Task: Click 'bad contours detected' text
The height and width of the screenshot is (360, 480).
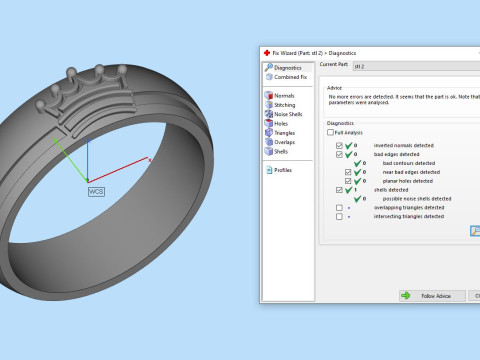Action: (409, 163)
